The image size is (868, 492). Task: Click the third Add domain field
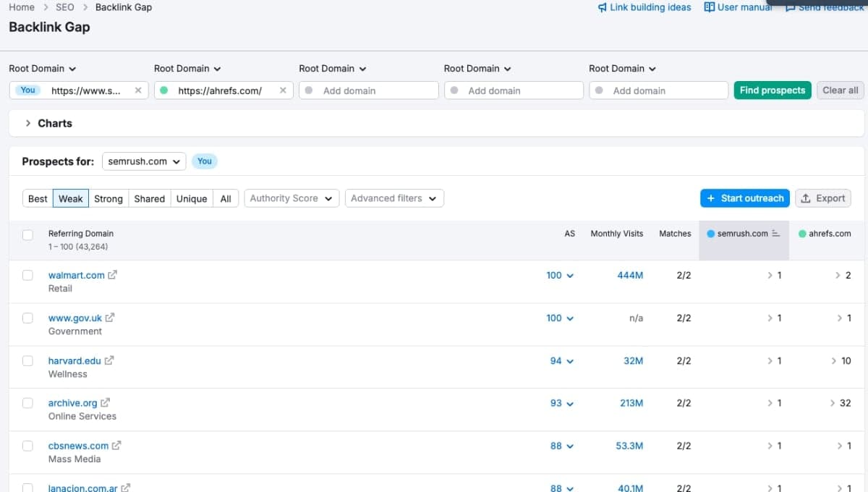point(369,90)
